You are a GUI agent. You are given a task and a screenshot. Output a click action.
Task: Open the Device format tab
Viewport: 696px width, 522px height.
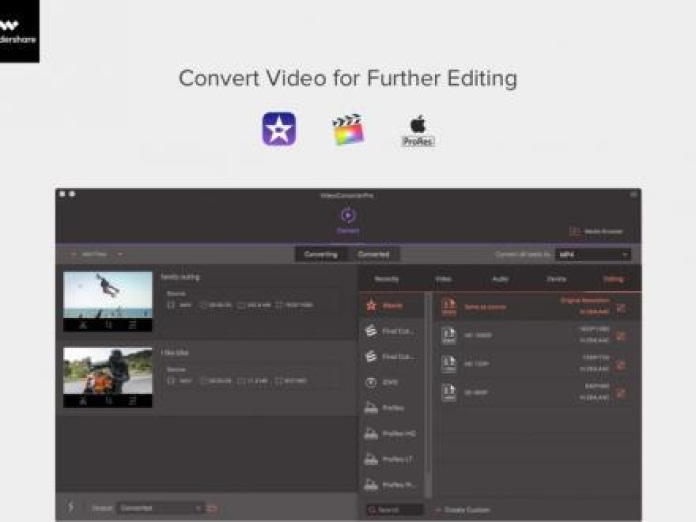click(556, 279)
